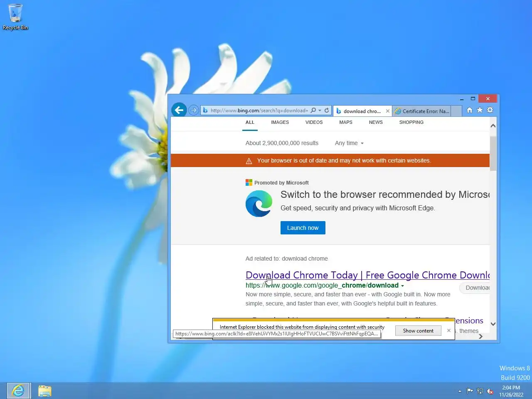This screenshot has width=532, height=399.
Task: Select the download chrome tab
Action: (362, 111)
